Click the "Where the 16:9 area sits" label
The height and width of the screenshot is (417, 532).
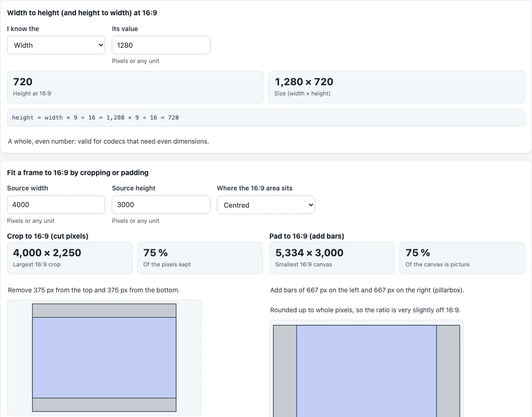pos(255,188)
